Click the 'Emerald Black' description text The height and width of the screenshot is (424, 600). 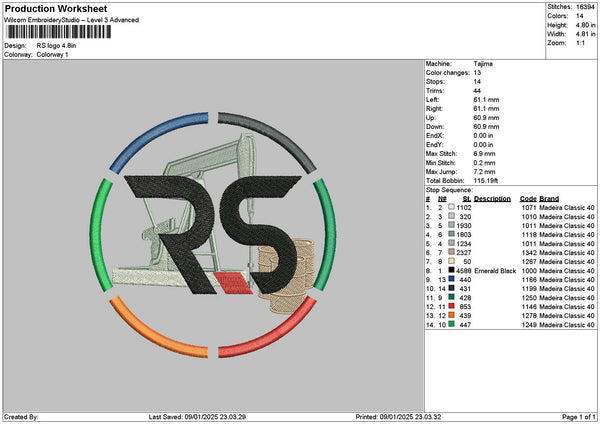point(495,271)
